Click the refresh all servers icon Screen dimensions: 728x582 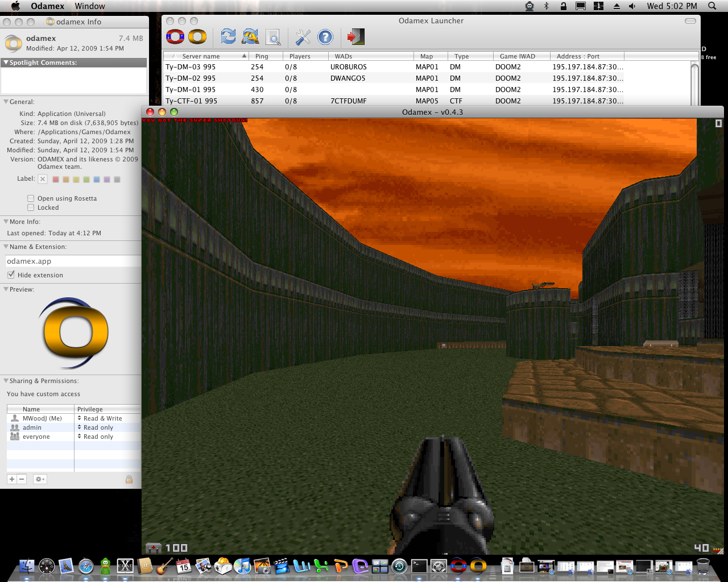(x=250, y=38)
